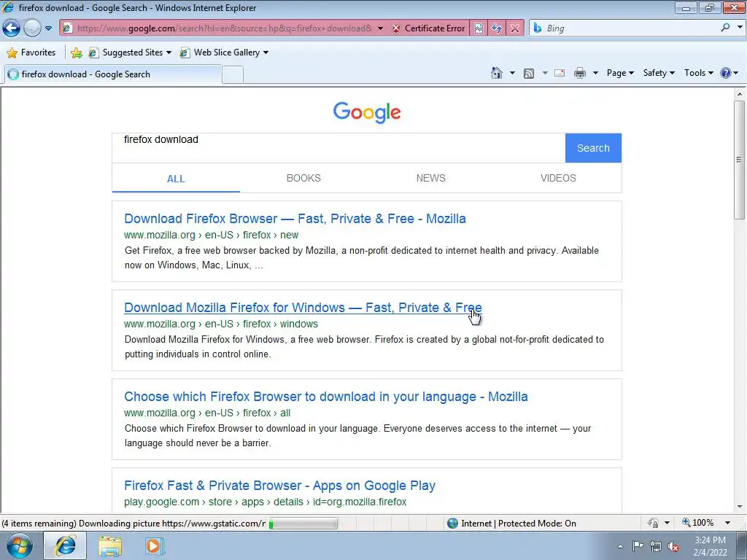Select the firefox download - Google Search tab

[x=112, y=74]
